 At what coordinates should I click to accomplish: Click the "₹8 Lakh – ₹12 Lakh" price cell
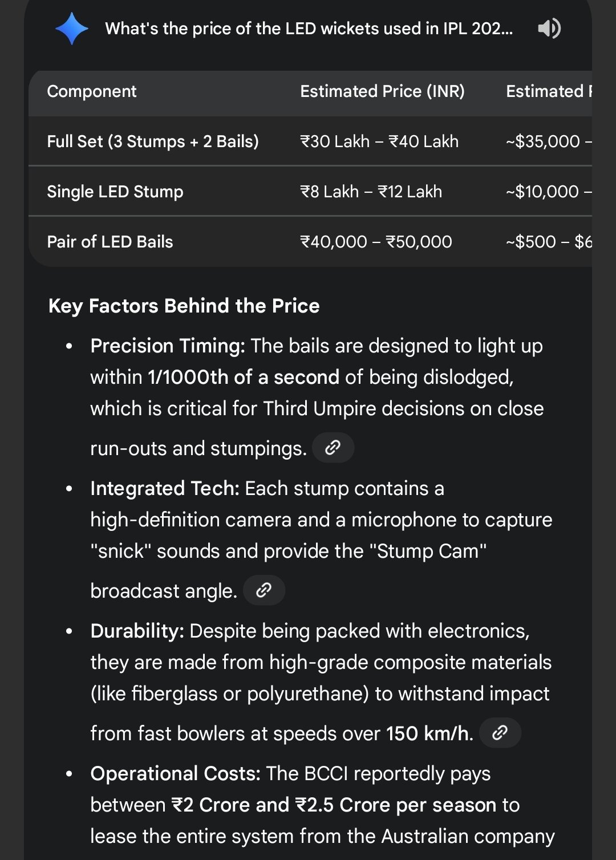(x=371, y=192)
